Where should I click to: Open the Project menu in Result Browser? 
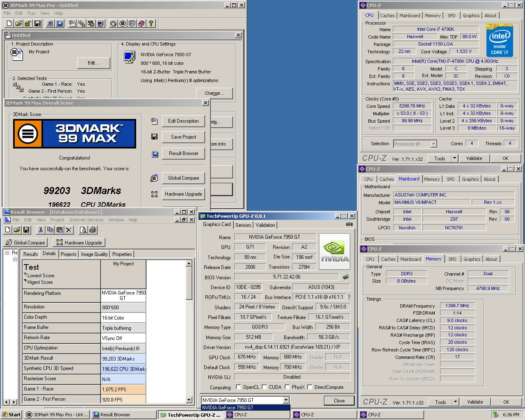click(x=57, y=220)
